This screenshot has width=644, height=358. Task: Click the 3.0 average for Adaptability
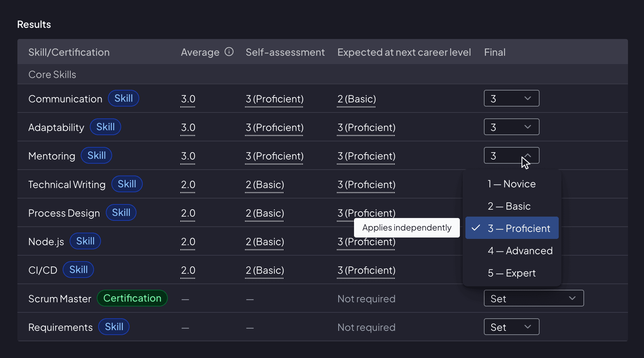(188, 128)
